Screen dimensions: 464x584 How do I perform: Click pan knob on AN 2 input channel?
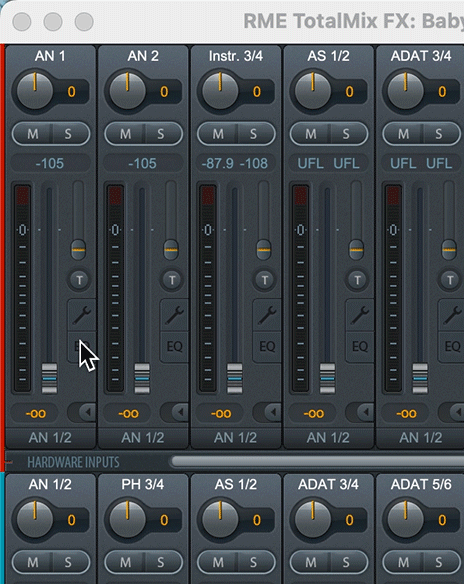[127, 91]
